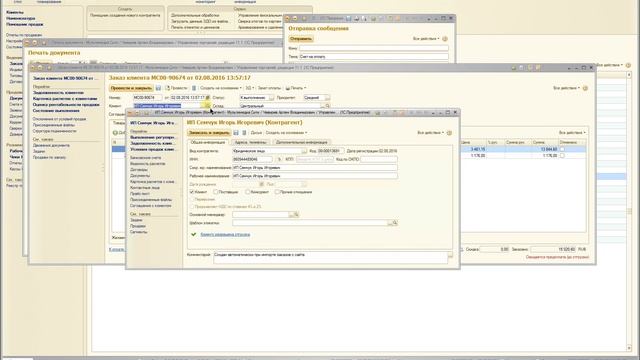Screen dimensions: 640x360
Task: Click the print icon in message window title bar
Action: pos(356,18)
